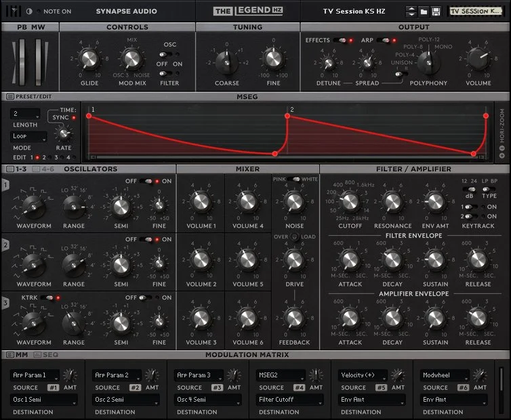Screen dimensions: 511x420
Task: Click the slot #1 AMT knob
Action: coord(70,375)
